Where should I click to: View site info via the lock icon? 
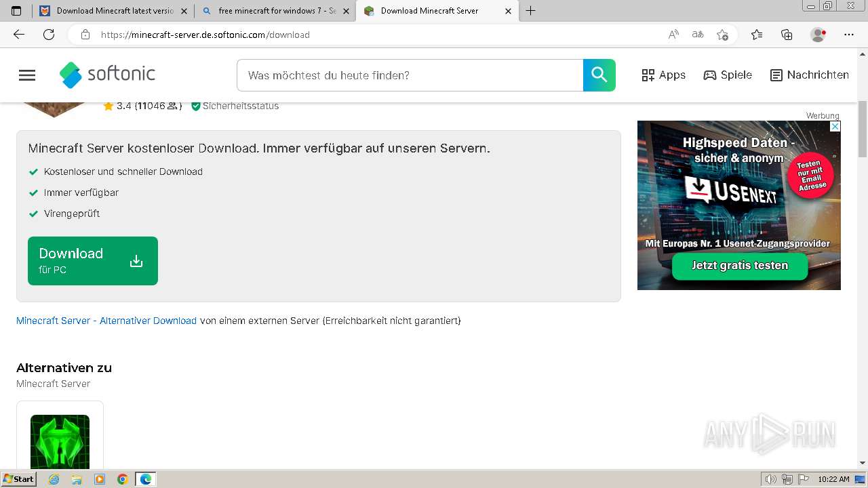(x=85, y=35)
